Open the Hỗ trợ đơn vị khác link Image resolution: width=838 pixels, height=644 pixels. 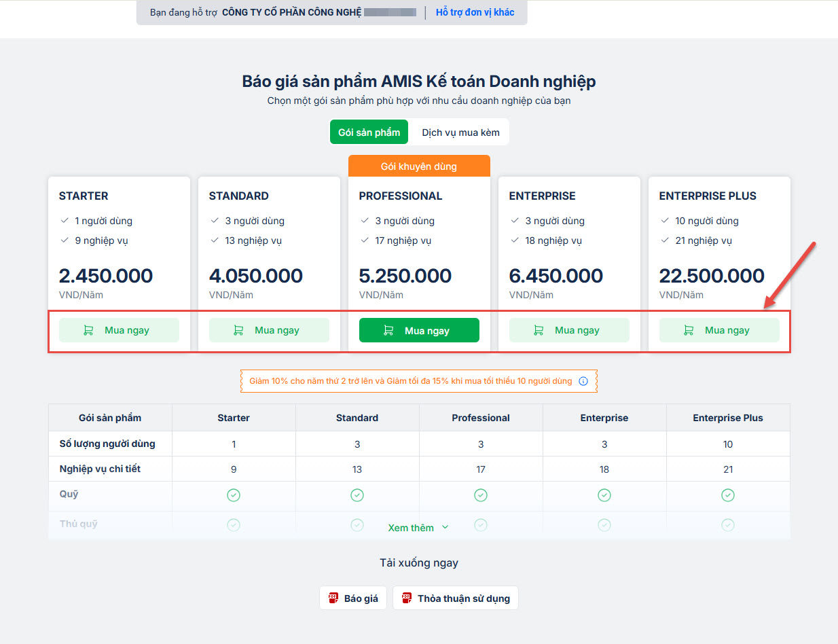click(x=475, y=12)
